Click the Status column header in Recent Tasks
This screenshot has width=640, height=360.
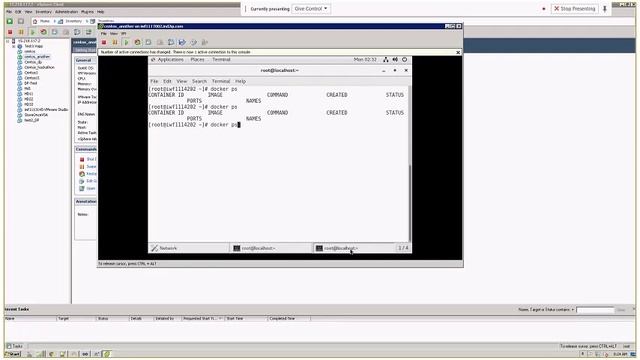point(112,318)
